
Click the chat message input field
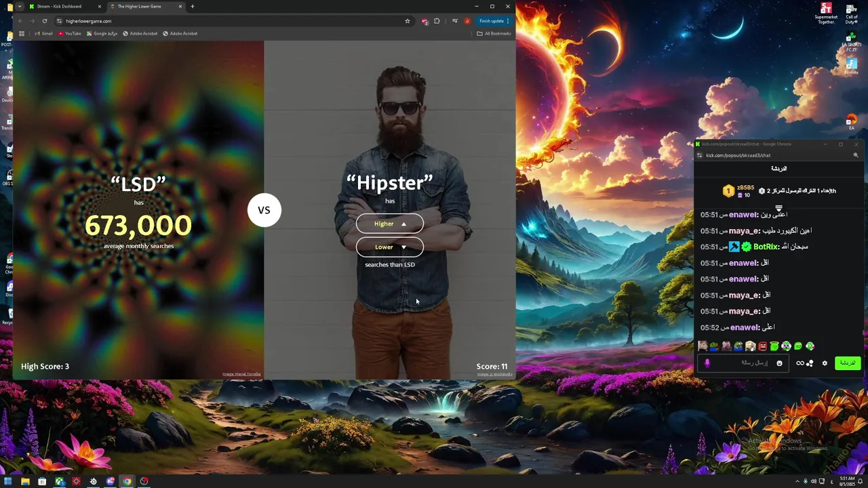pos(743,363)
